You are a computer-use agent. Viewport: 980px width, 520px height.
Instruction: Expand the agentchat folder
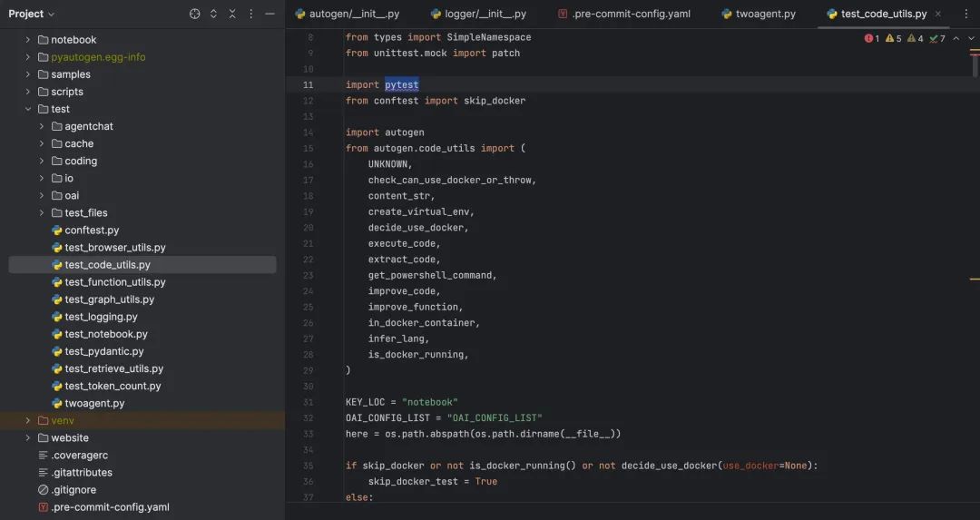[42, 126]
